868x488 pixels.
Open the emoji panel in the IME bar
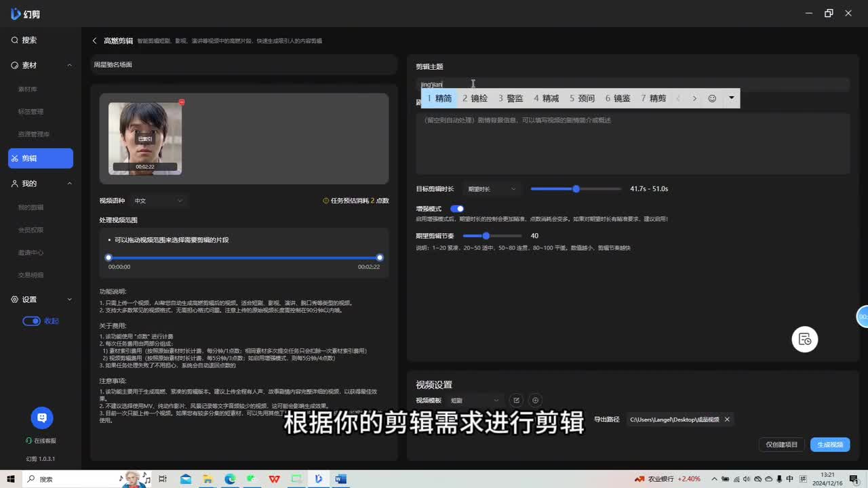coord(712,98)
